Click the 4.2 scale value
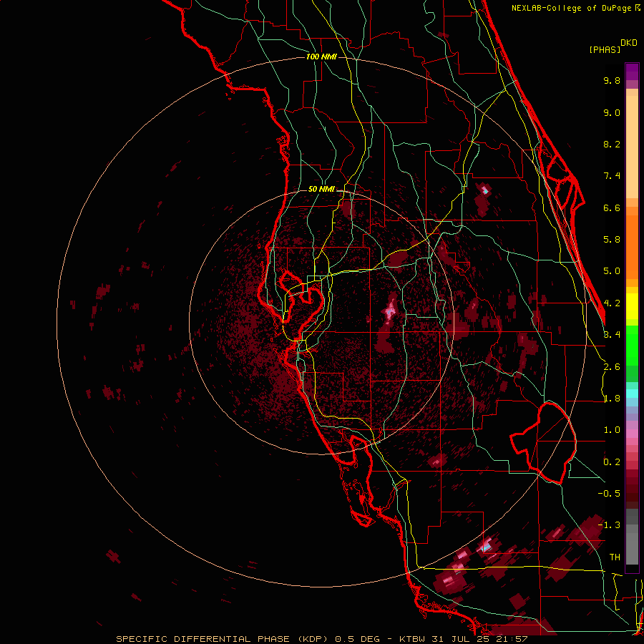Image resolution: width=644 pixels, height=644 pixels. tap(612, 303)
